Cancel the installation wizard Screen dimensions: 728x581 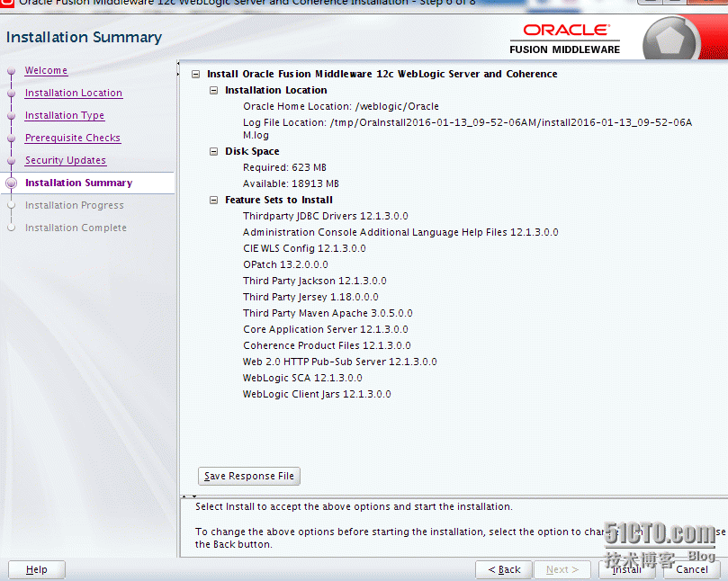[x=691, y=569]
